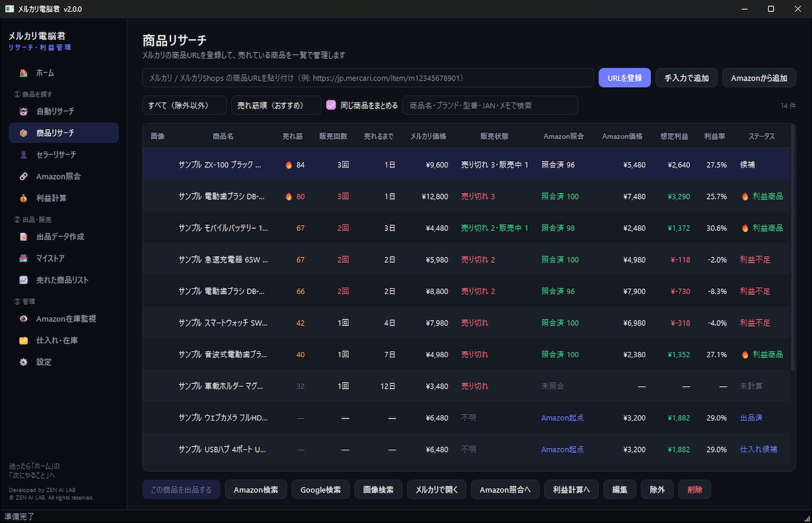Click the 利益率 column header
Image resolution: width=812 pixels, height=523 pixels.
714,136
